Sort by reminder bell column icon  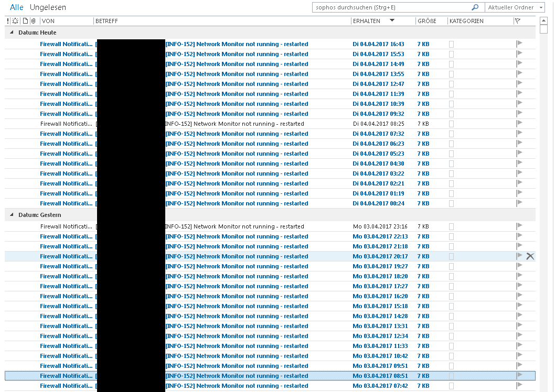[x=15, y=21]
